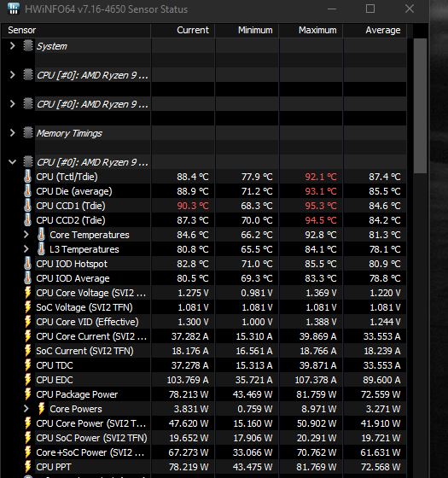Click the lightning icon for CPU PPT
Image resolution: width=448 pixels, height=478 pixels.
point(27,466)
